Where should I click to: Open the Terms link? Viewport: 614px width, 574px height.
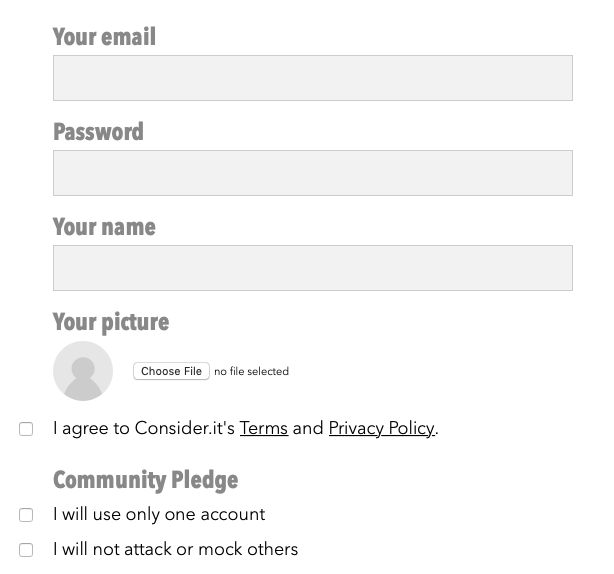click(x=264, y=428)
